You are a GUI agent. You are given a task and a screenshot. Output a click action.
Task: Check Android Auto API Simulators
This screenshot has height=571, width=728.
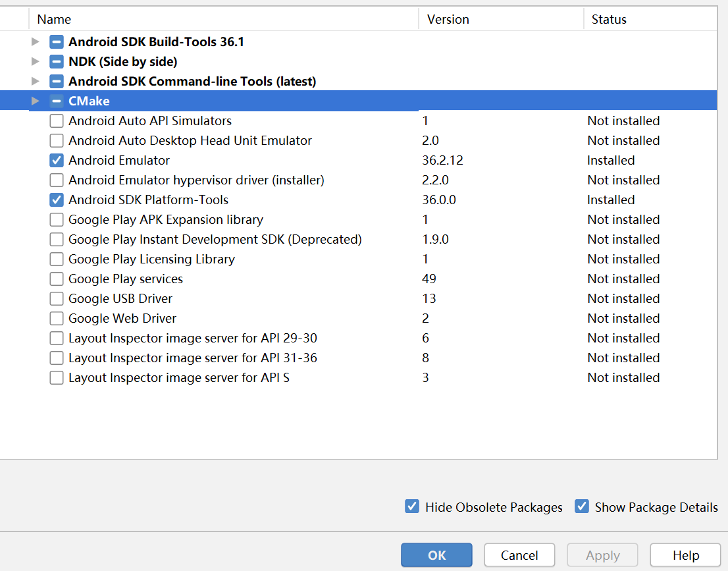57,121
